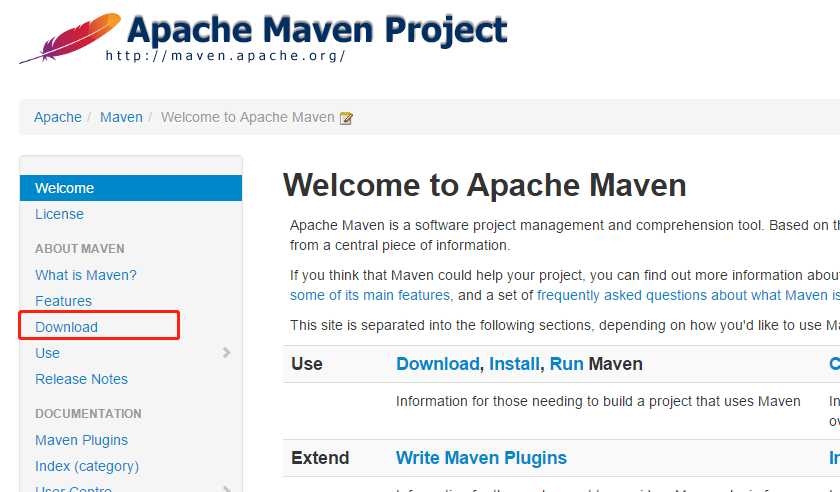
Task: Click the edit page pencil icon in breadcrumb
Action: (x=346, y=118)
